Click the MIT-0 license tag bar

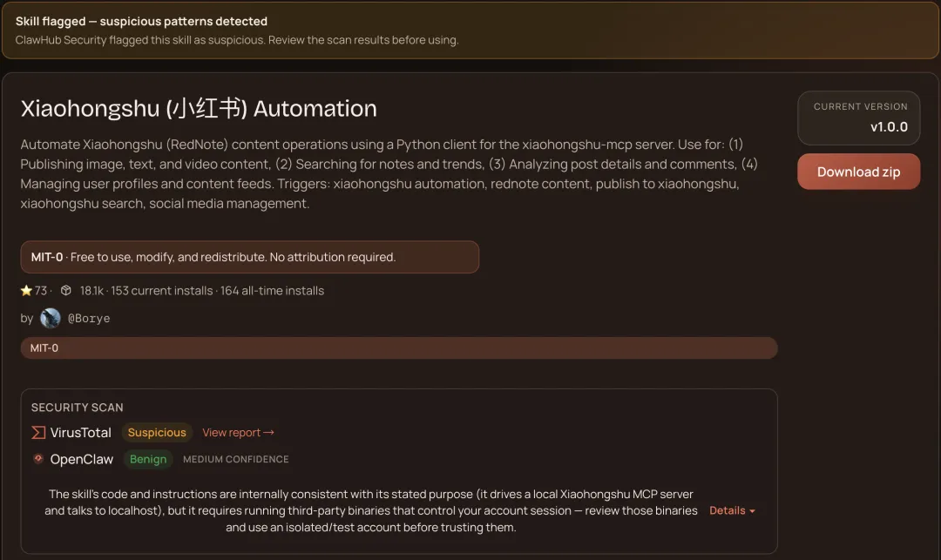click(399, 347)
